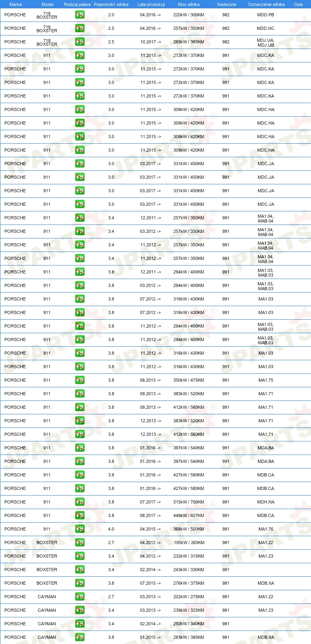Click MDB.XA in the Boxster 3.8 row
The height and width of the screenshot is (644, 311).
coord(266,583)
